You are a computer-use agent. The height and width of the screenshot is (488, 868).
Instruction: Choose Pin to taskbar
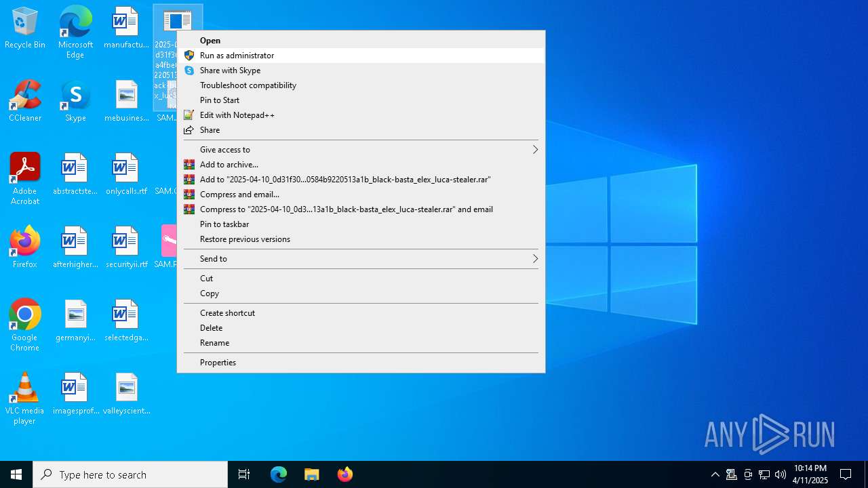pos(361,224)
